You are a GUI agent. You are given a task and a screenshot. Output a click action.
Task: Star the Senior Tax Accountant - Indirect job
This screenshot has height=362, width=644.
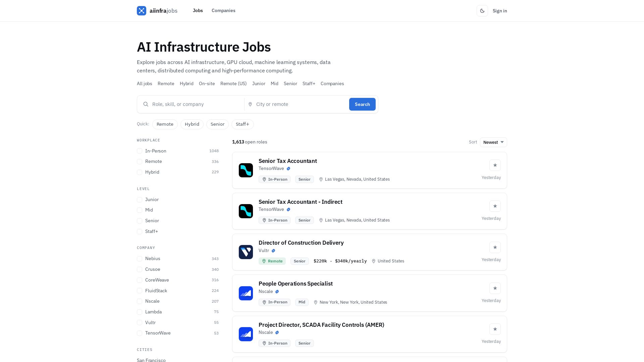pos(495,206)
